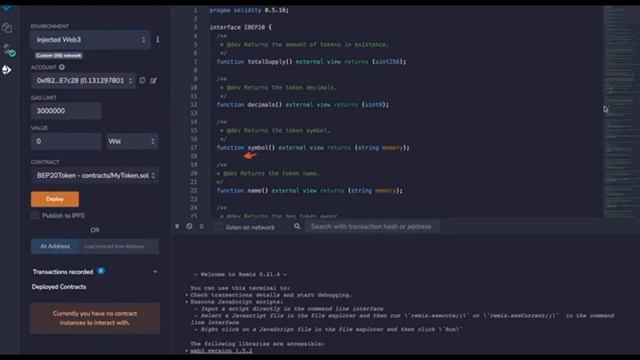Click the Custom network badge under Environment
Viewport: 640px width, 360px height.
pos(58,55)
